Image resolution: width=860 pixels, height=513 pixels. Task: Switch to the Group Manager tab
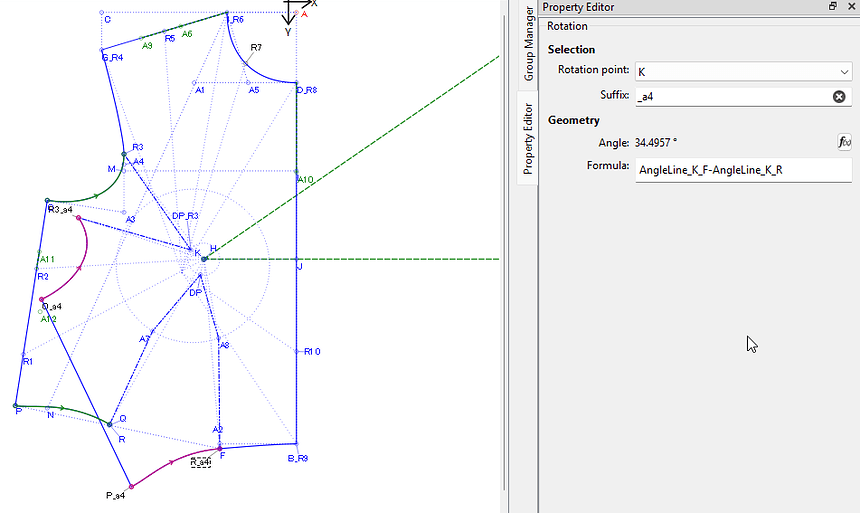coord(529,44)
